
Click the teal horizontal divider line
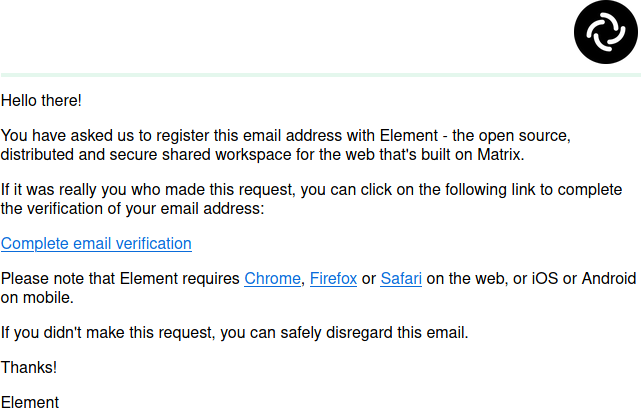point(320,74)
